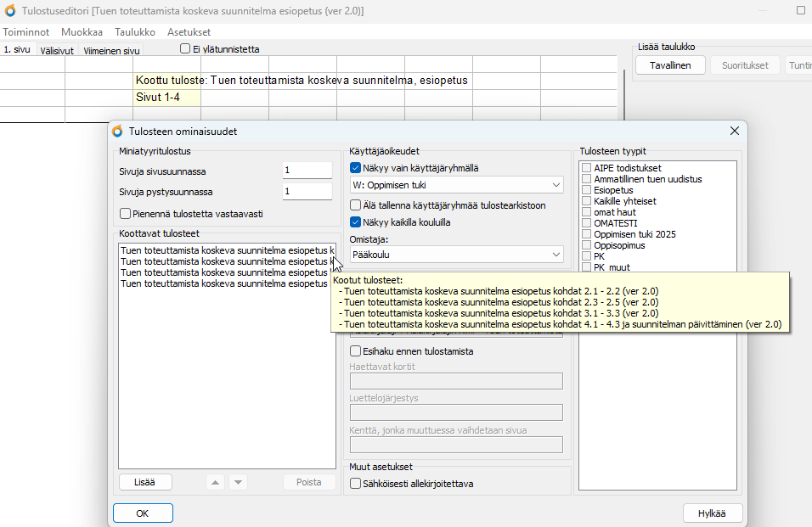Click the Sivuja pystysuunnassa field
This screenshot has height=527, width=812.
click(307, 191)
